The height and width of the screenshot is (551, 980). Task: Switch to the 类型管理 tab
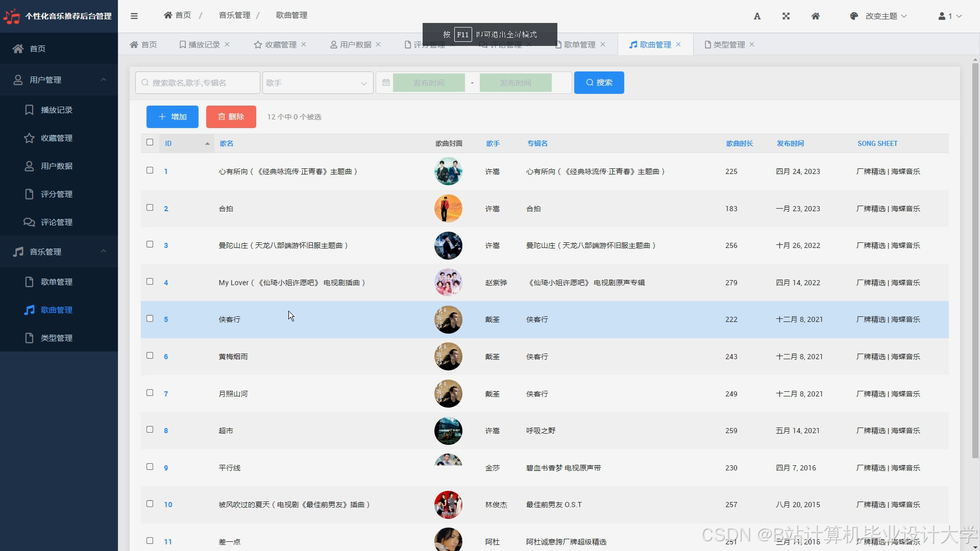[x=728, y=45]
